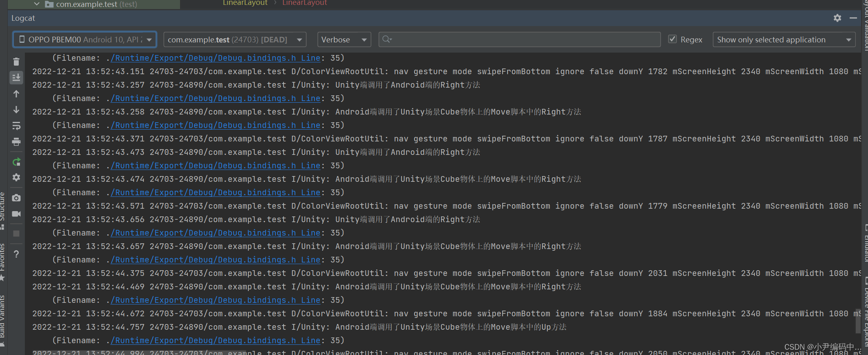Viewport: 868px width, 355px height.
Task: Open Debug.bindings.h link under 13:52:43.257 log
Action: (216, 98)
